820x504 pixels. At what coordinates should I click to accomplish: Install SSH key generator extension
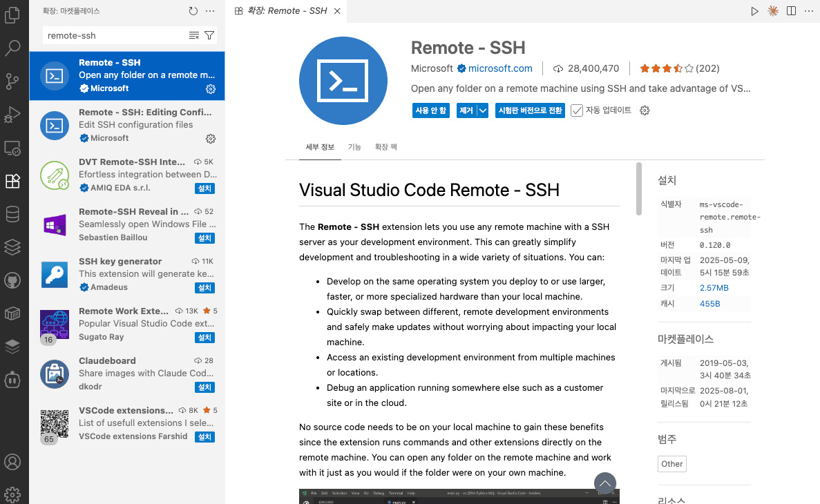tap(204, 287)
